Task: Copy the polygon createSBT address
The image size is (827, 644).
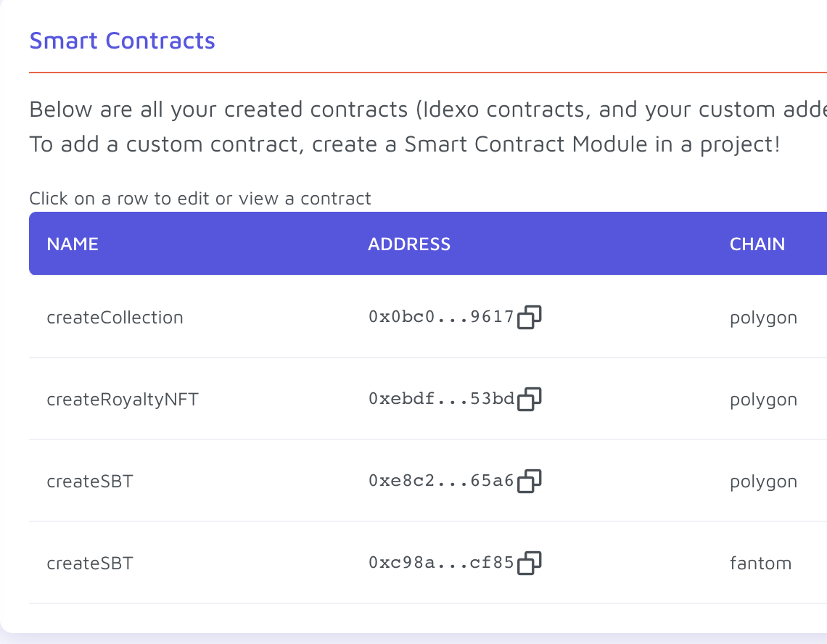Action: (529, 481)
